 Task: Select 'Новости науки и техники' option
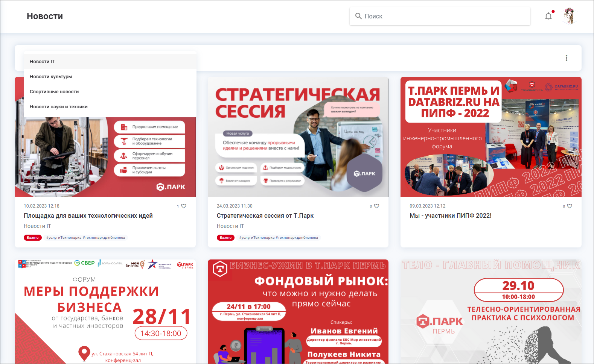(x=59, y=107)
